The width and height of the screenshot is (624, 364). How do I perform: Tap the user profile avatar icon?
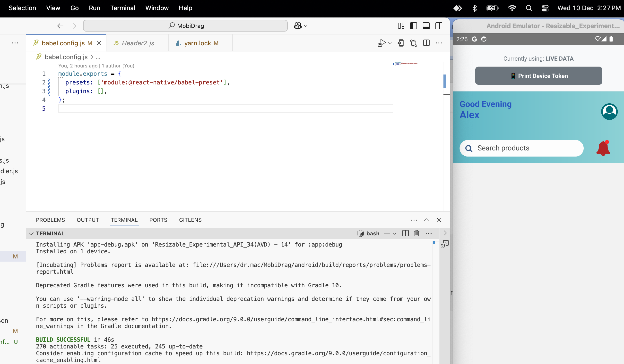click(609, 112)
